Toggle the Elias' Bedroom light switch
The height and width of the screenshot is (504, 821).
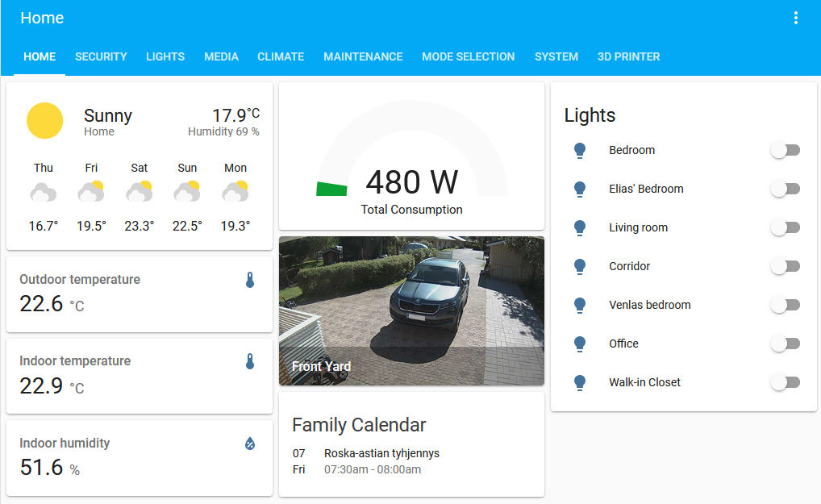coord(786,189)
